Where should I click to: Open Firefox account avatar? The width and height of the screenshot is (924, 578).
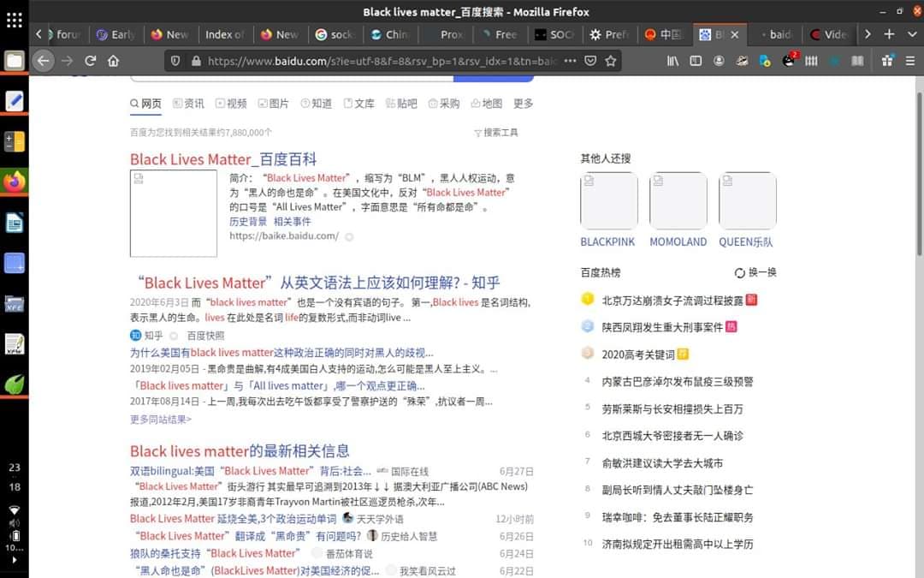point(719,61)
